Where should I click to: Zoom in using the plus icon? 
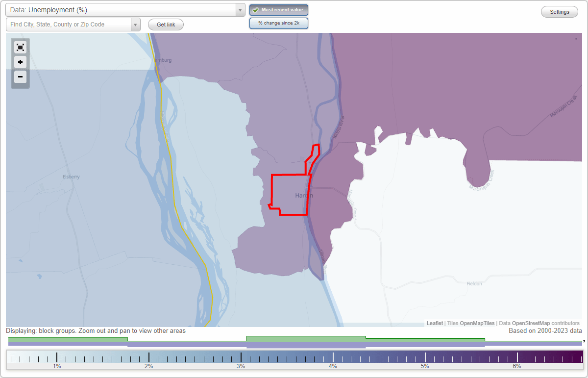(20, 62)
